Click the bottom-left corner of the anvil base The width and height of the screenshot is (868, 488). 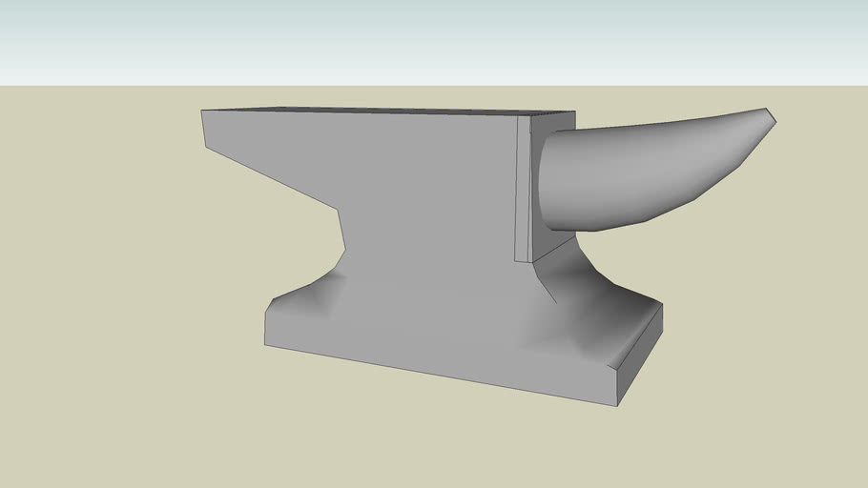coord(266,343)
